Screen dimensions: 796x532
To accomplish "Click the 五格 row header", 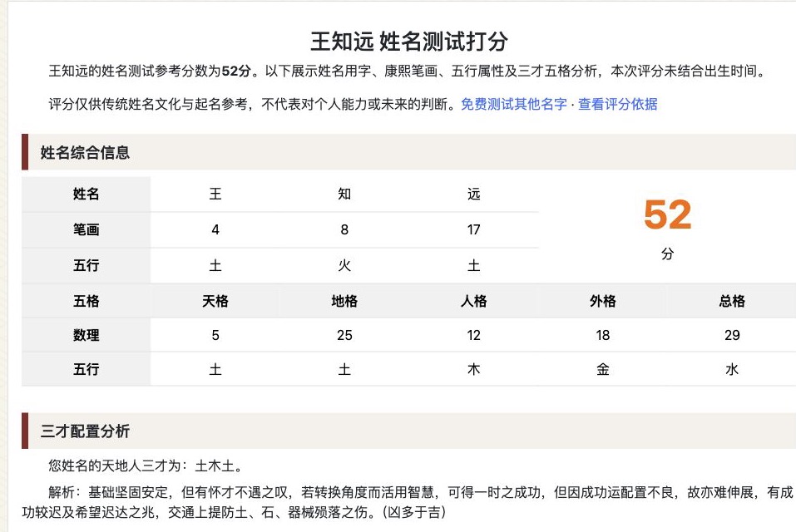I will [86, 301].
